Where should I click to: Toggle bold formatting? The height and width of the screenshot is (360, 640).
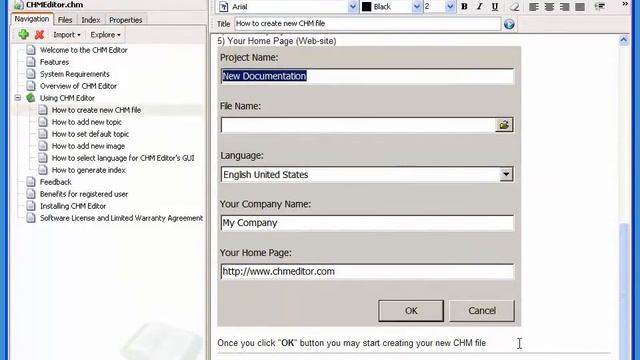click(x=464, y=7)
